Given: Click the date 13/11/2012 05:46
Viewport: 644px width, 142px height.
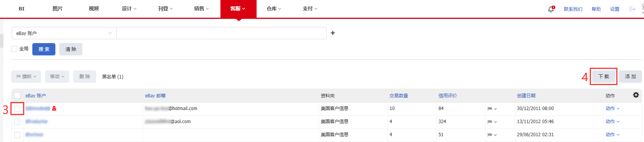Looking at the screenshot, I should pos(536,122).
